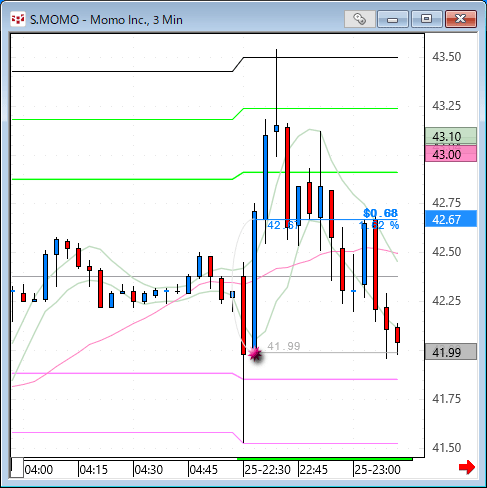Click the 43.50 price scale value

coord(447,57)
